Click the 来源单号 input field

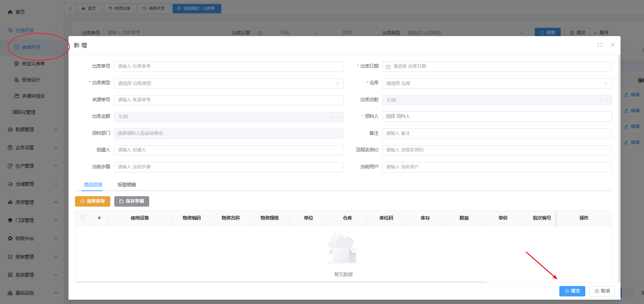click(x=228, y=100)
